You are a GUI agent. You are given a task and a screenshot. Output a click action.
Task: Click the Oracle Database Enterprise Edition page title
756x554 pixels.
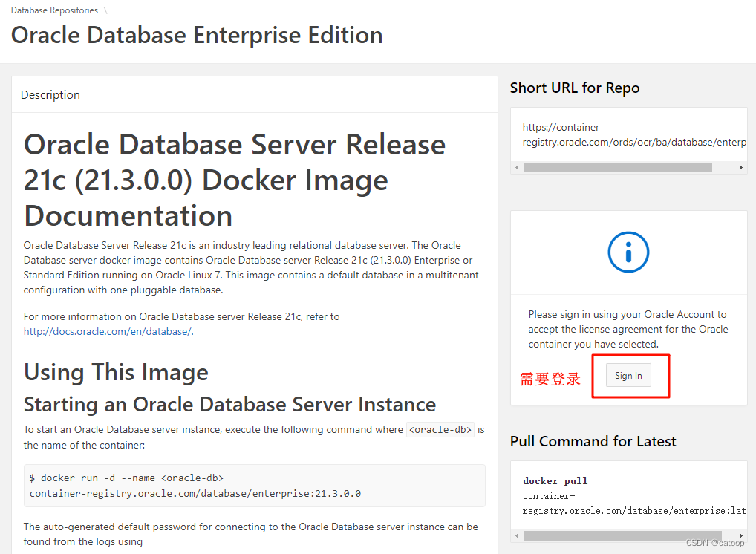(197, 35)
